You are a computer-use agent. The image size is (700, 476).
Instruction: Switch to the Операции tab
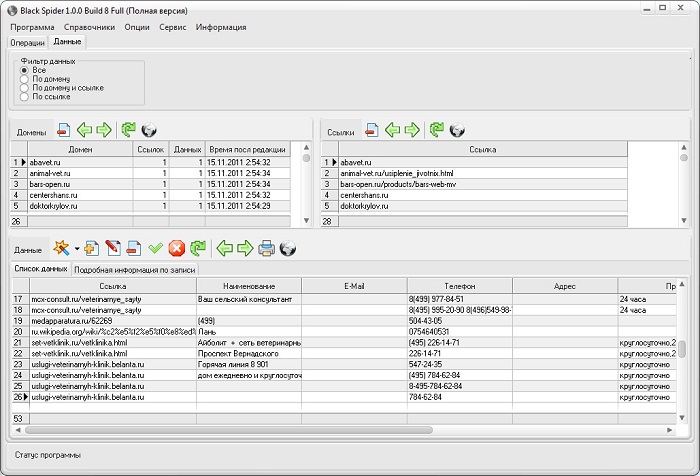pos(27,43)
